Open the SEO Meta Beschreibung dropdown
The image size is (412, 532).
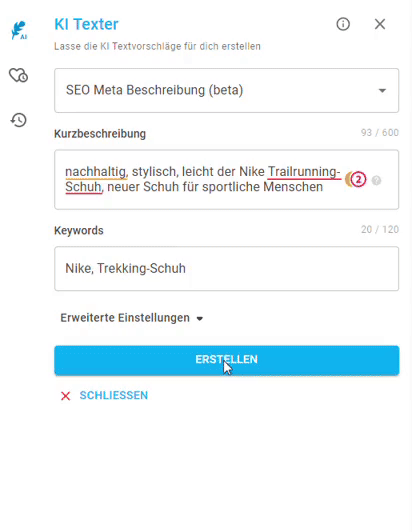click(226, 90)
